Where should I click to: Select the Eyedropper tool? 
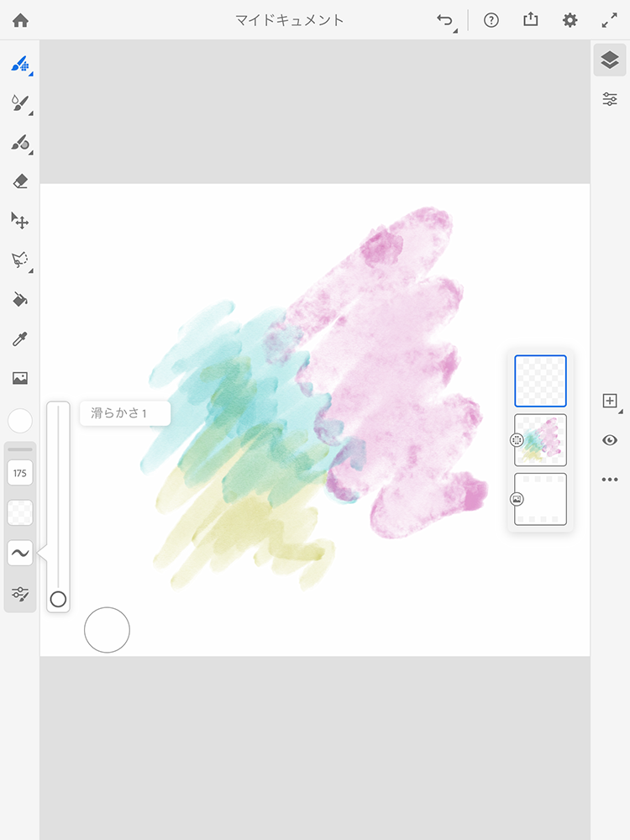coord(20,339)
